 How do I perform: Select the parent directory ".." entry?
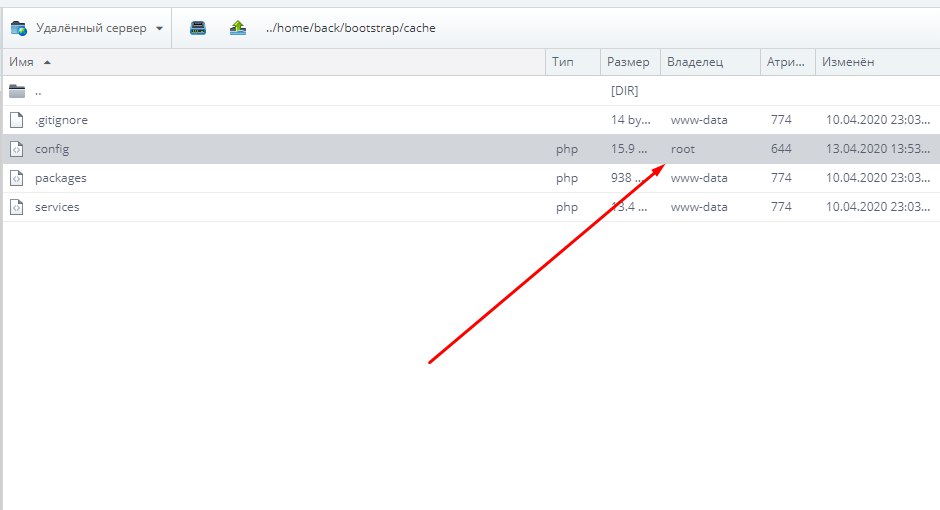[x=38, y=92]
